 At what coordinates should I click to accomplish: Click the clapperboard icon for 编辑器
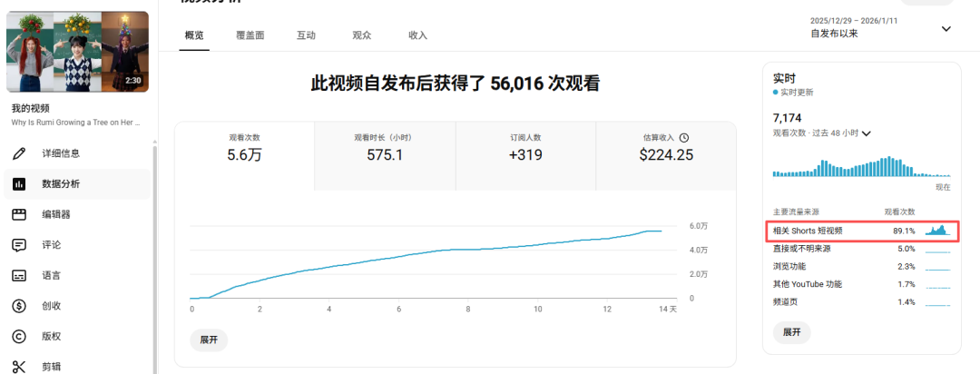pos(19,214)
